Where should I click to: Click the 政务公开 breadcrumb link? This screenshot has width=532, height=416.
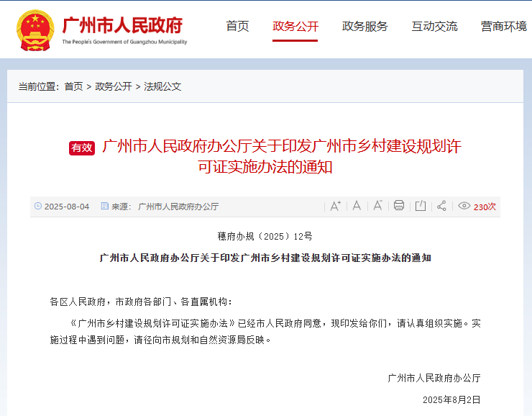pyautogui.click(x=114, y=86)
